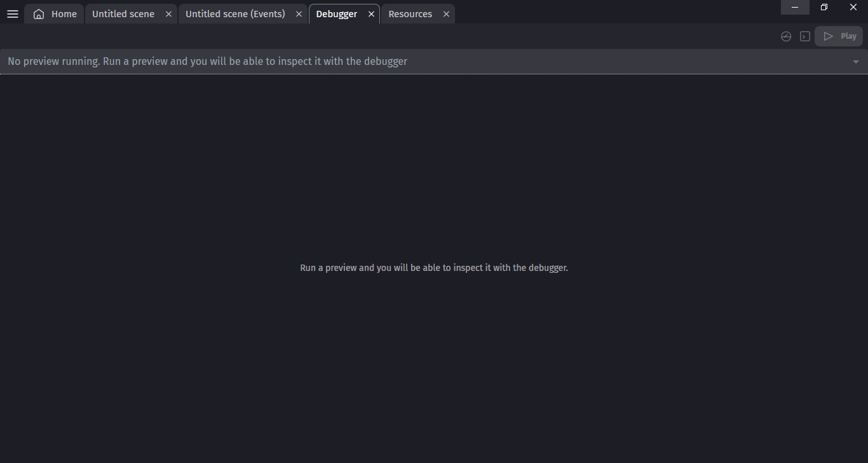Switch to the Untitled scene tab

(123, 13)
